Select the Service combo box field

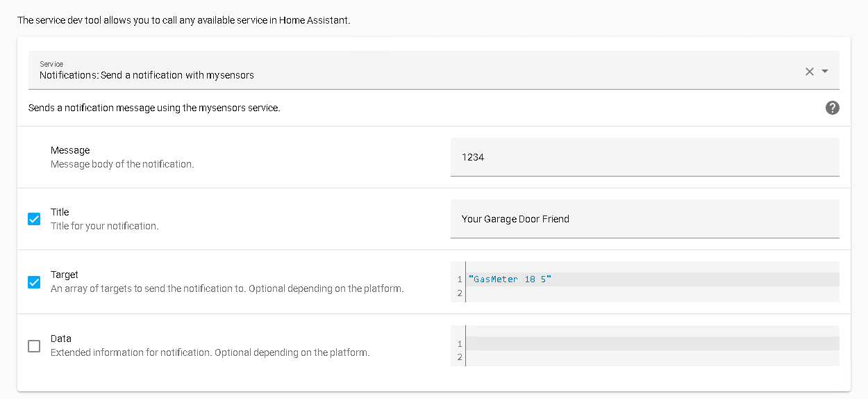click(433, 70)
